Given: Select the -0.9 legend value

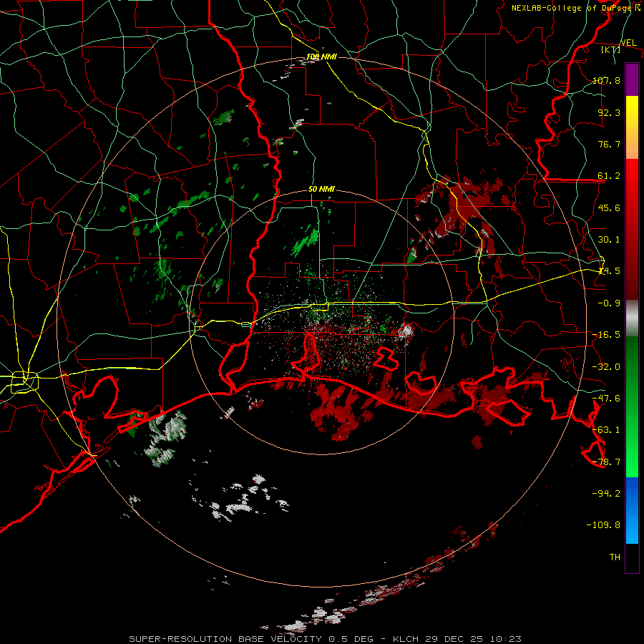Looking at the screenshot, I should tap(609, 303).
